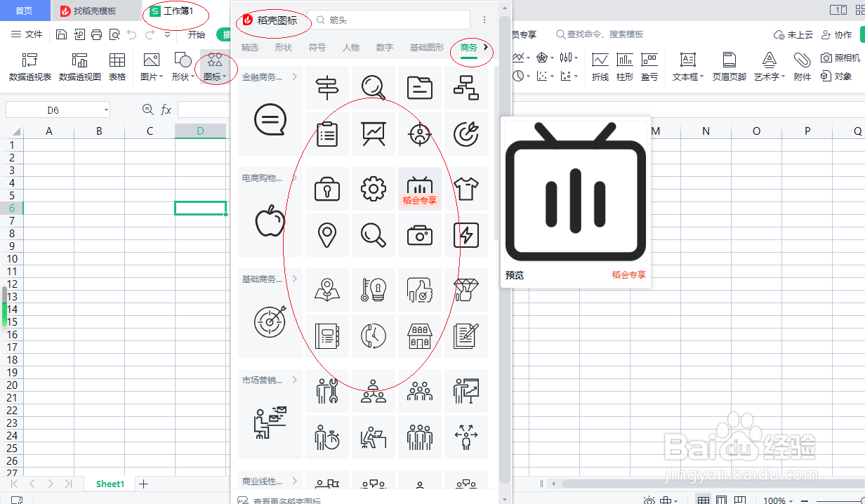
Task: Pick the dartboard with arrow icon
Action: pyautogui.click(x=466, y=134)
